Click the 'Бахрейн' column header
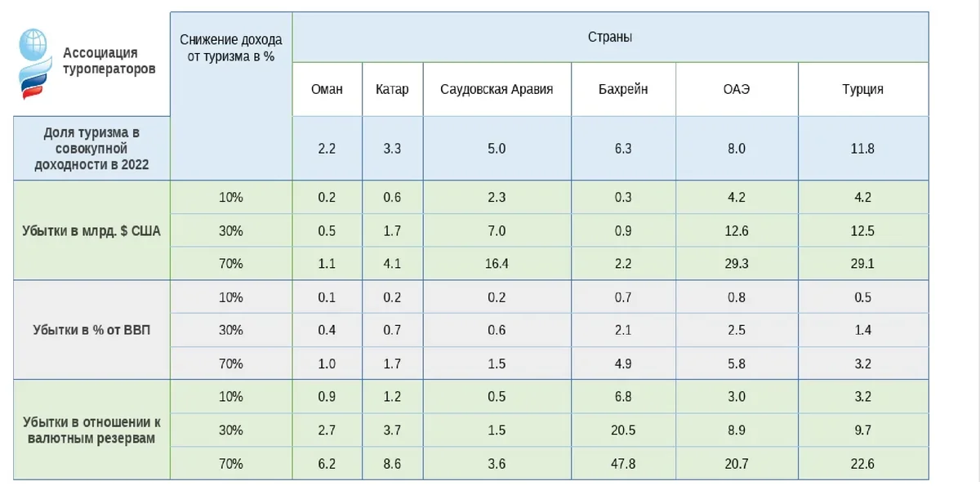980x486 pixels. (622, 89)
